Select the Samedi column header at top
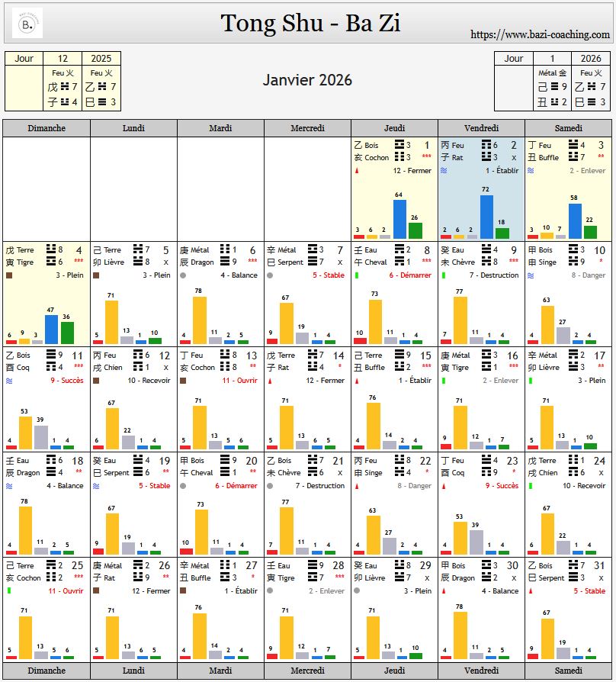The width and height of the screenshot is (616, 682). click(568, 128)
